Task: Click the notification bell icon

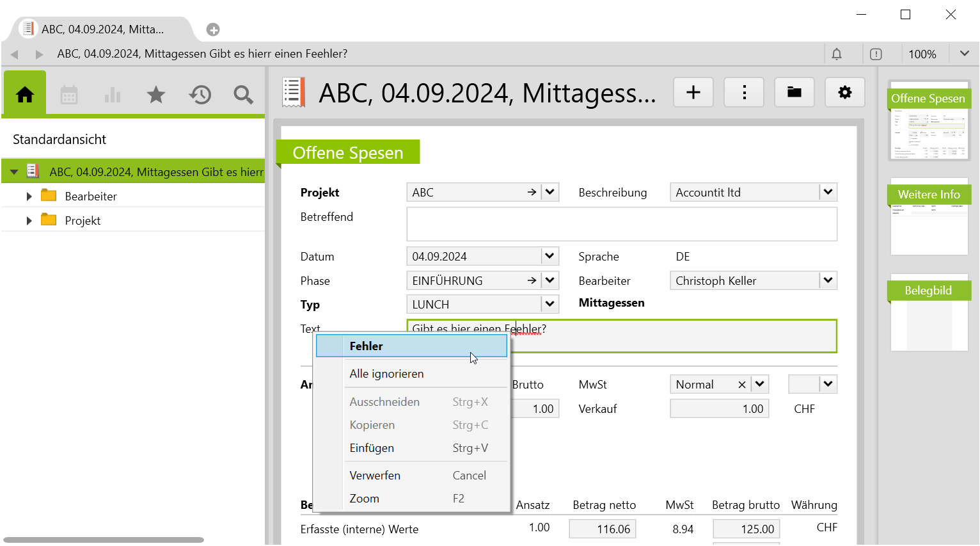Action: click(x=837, y=54)
